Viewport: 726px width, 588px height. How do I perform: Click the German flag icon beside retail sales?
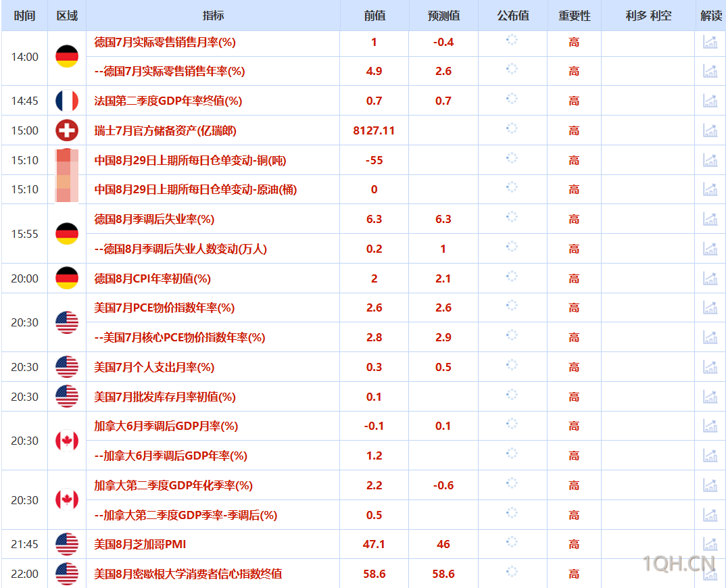(66, 57)
